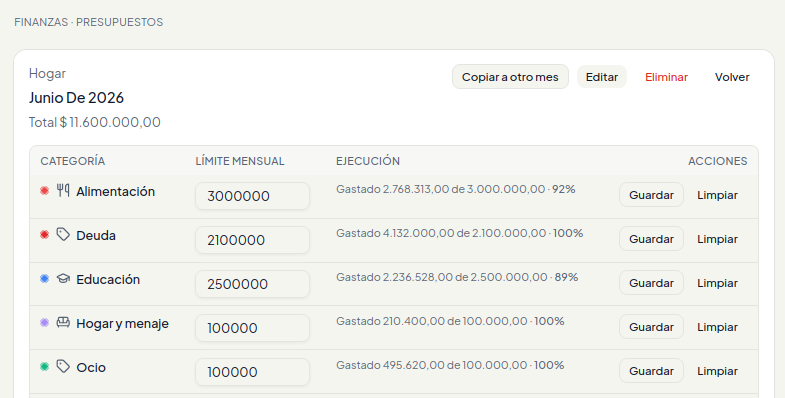The image size is (785, 398).
Task: Click the tag icon beside Deuda
Action: [x=63, y=234]
